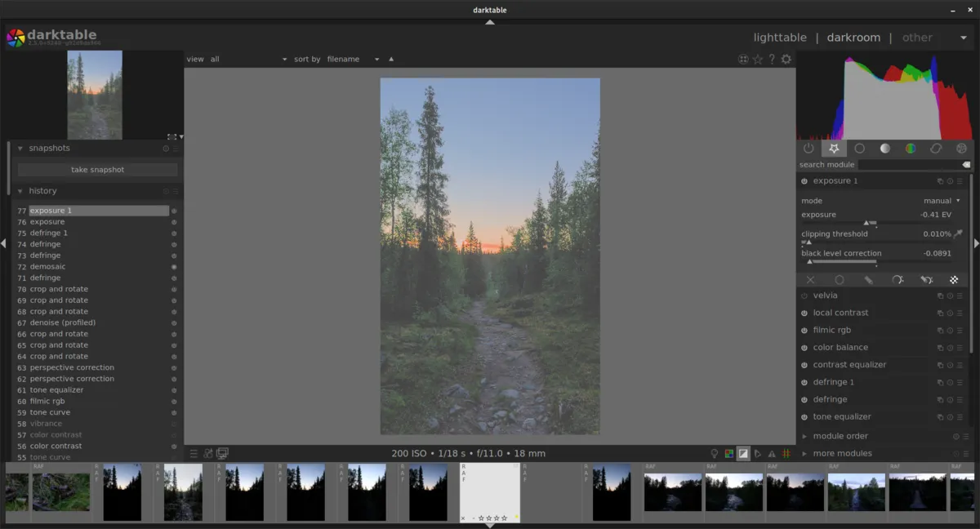Click the tone modules group icon
Screen dimensions: 980x529
pyautogui.click(x=885, y=148)
